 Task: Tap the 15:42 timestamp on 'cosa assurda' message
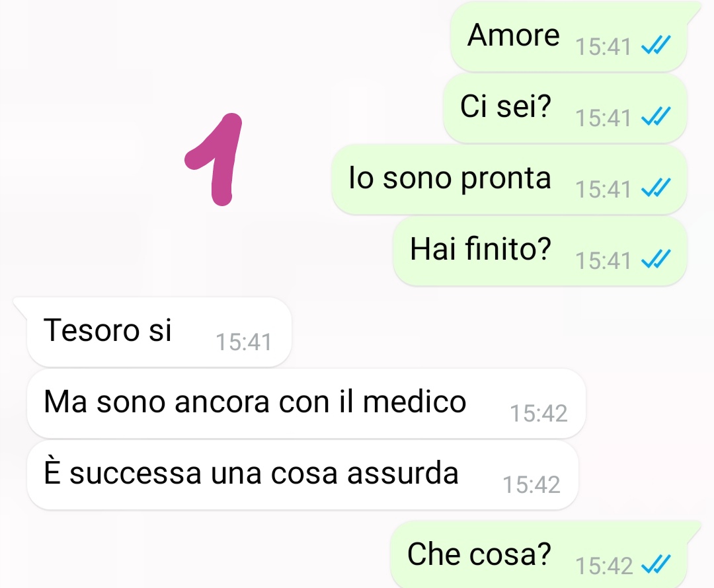pos(532,485)
